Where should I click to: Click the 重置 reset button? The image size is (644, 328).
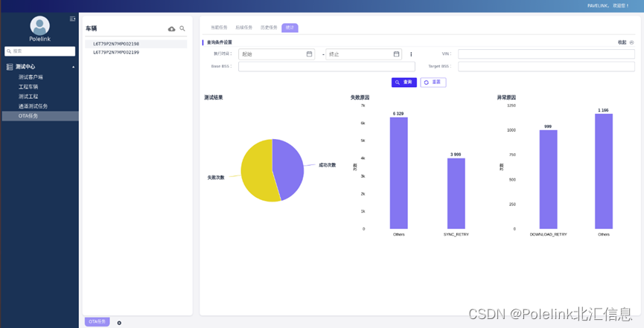[433, 82]
